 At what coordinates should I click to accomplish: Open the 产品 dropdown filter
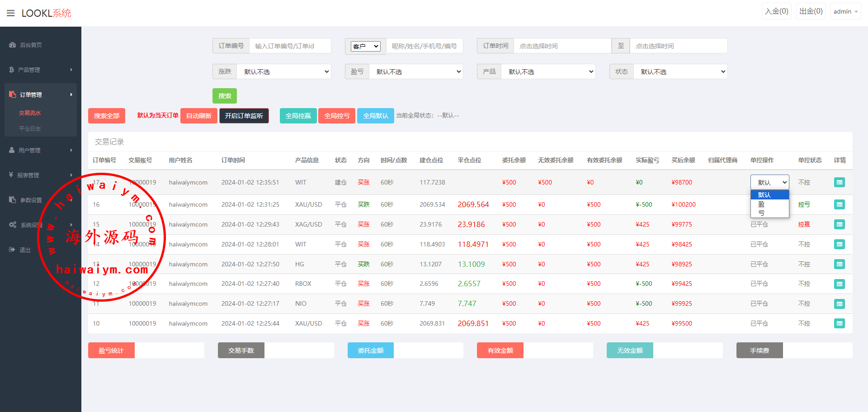[x=548, y=71]
